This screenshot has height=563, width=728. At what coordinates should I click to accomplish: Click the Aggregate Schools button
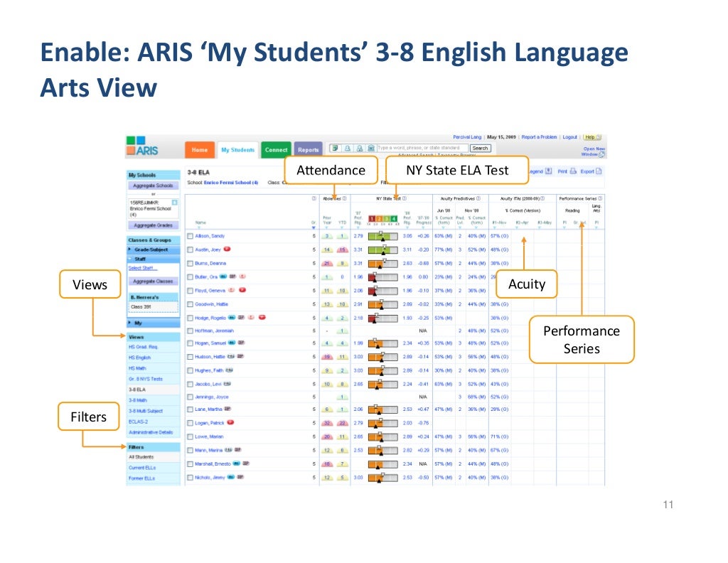point(153,186)
